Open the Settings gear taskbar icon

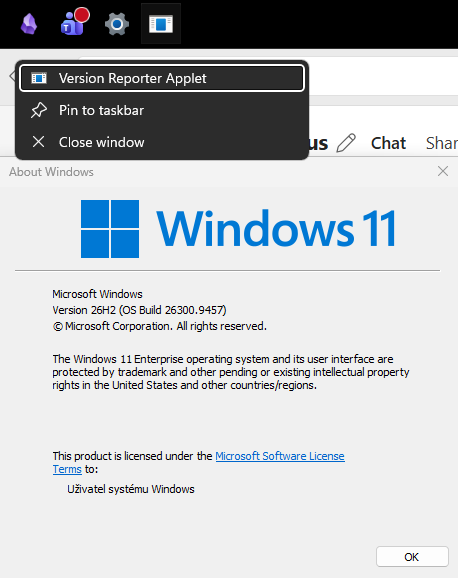(117, 24)
